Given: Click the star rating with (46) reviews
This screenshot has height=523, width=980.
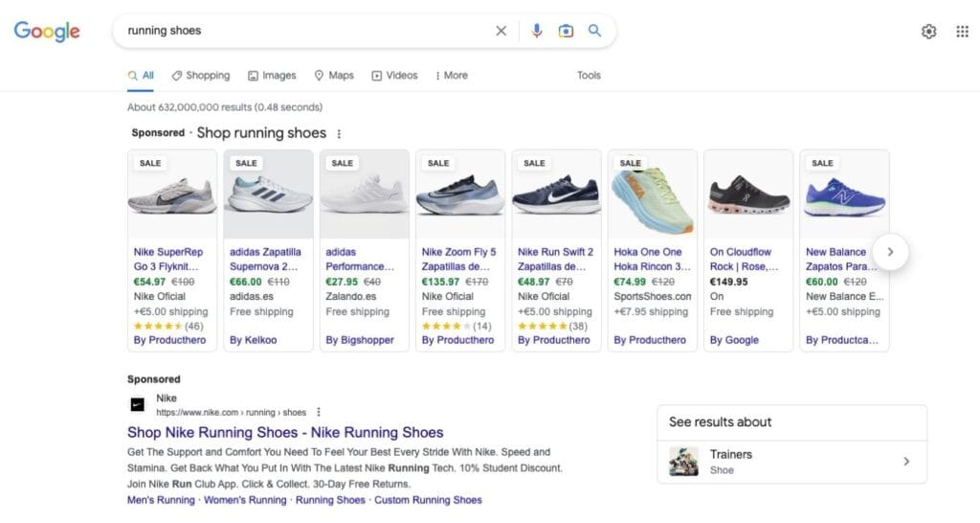Looking at the screenshot, I should tap(168, 326).
